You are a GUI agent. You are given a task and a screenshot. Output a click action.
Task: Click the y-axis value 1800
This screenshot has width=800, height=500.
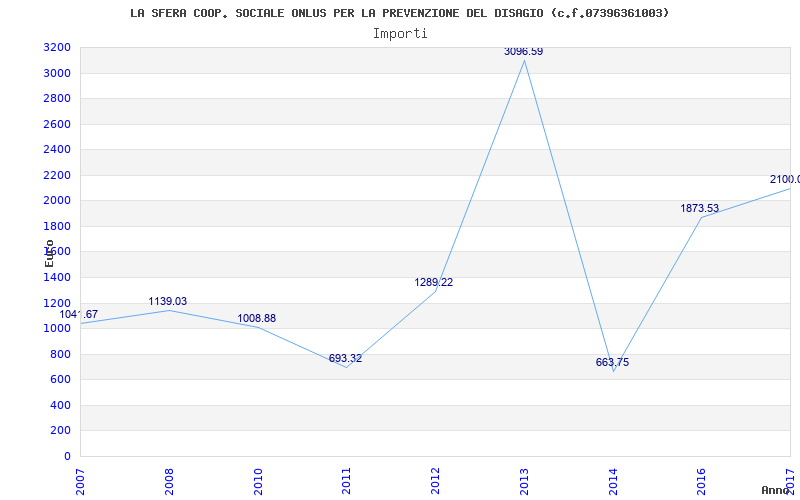click(57, 227)
